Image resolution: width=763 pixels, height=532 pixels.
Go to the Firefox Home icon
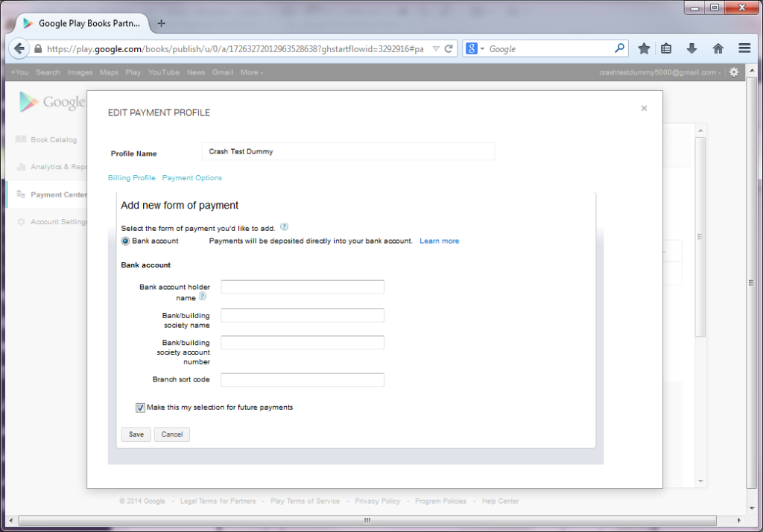718,48
